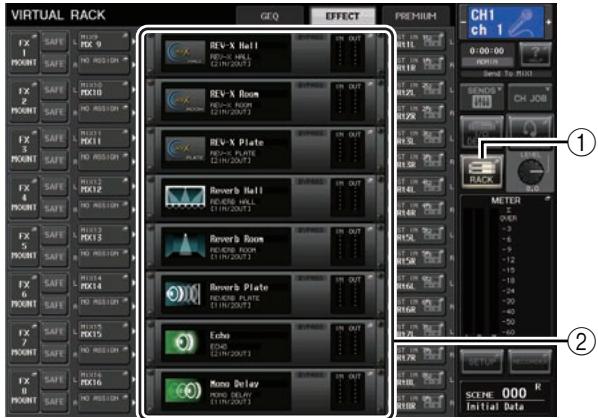Open the I/O device button

coord(481,132)
